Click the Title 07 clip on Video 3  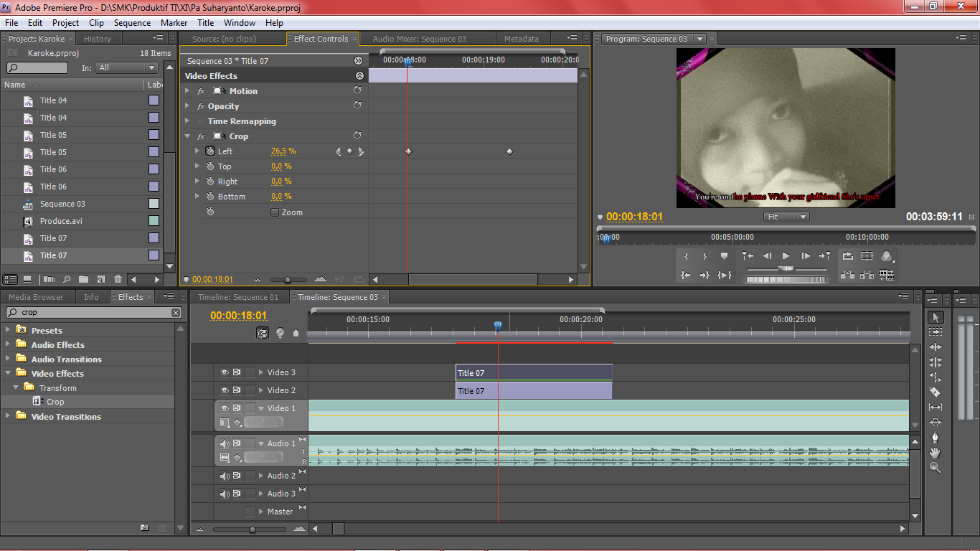[534, 372]
